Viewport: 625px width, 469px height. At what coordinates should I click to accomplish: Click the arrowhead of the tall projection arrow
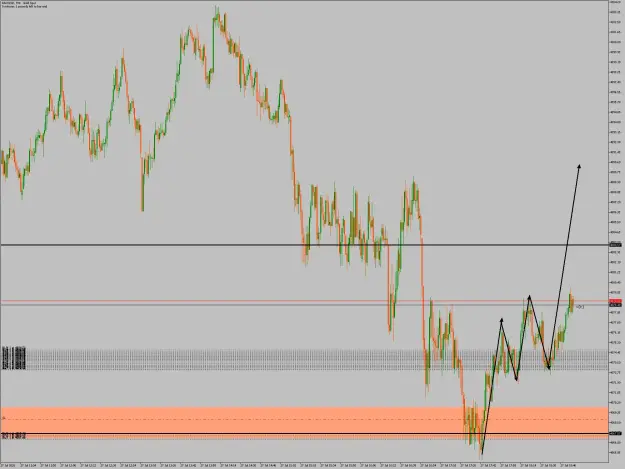(x=579, y=167)
